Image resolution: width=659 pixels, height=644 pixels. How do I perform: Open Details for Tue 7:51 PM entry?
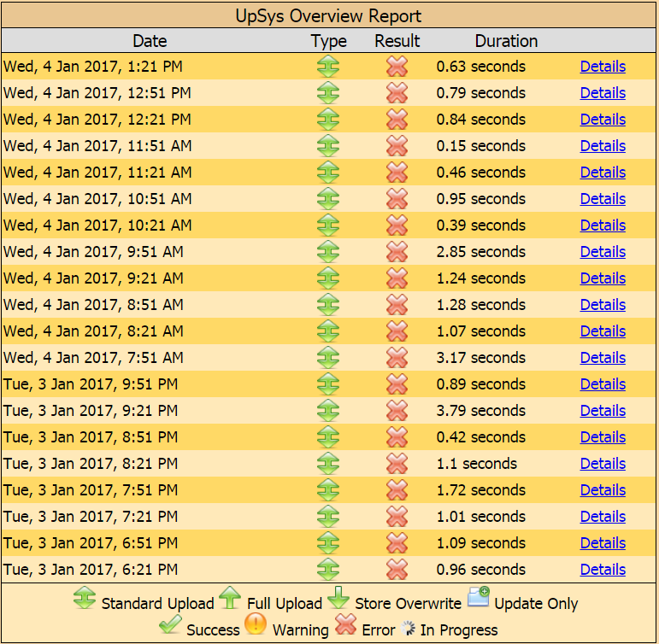(603, 489)
